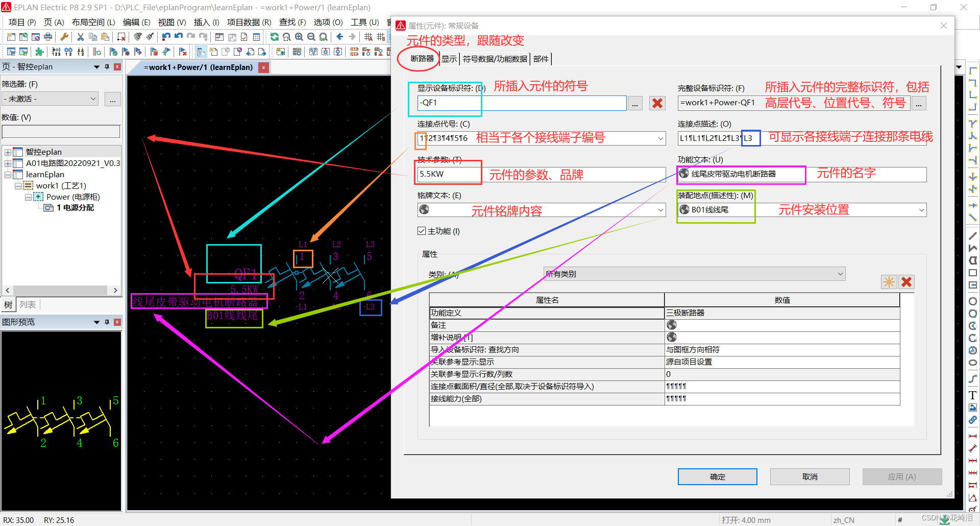Select the Line drawing tool
980x526 pixels.
[x=973, y=236]
